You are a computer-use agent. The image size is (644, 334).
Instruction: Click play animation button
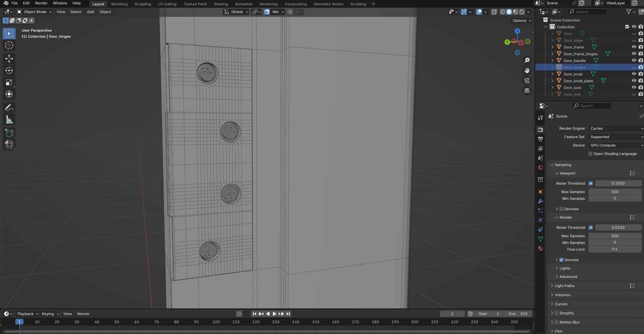[x=275, y=314]
